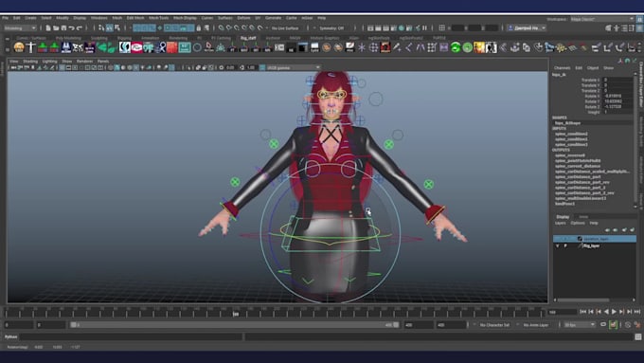Switch to the Poly Modeling shelf tab
The width and height of the screenshot is (644, 363).
pos(68,38)
